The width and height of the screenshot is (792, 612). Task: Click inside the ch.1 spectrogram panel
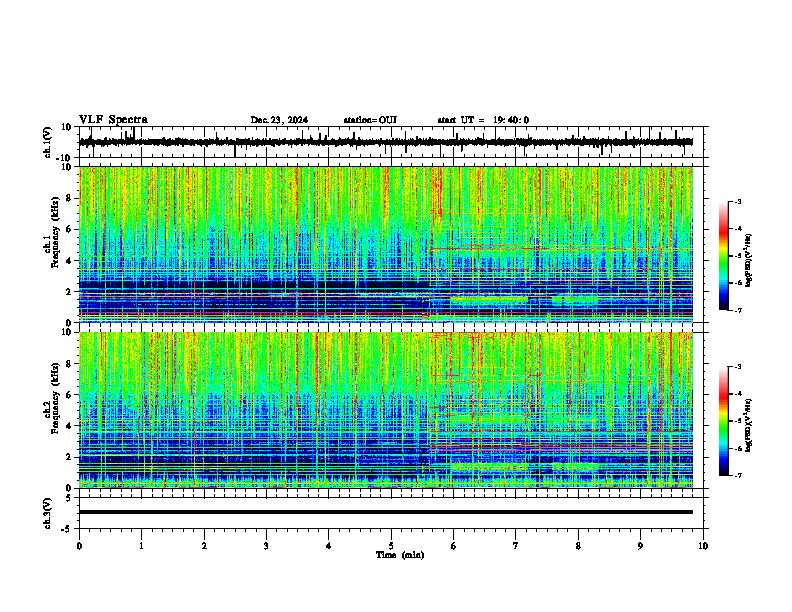coord(385,244)
